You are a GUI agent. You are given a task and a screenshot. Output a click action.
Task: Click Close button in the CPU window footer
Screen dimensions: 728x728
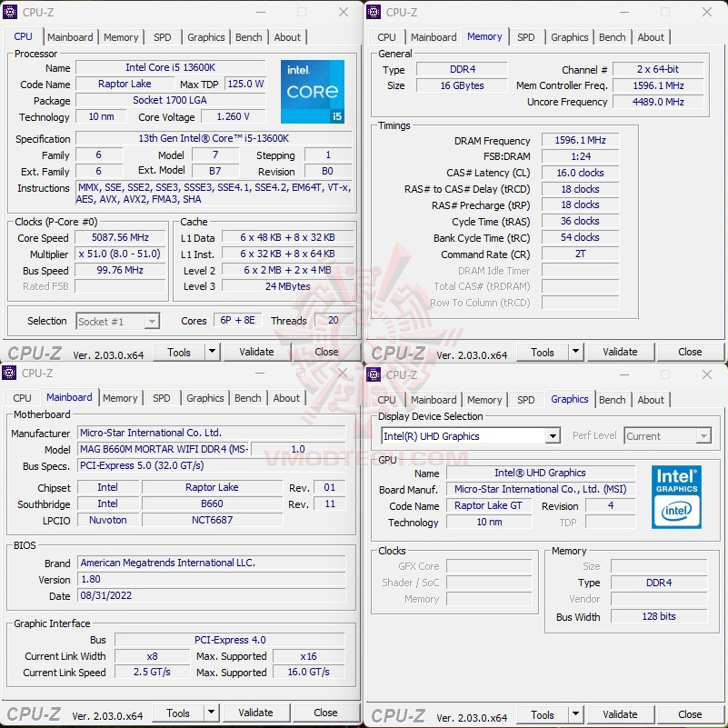pyautogui.click(x=326, y=352)
